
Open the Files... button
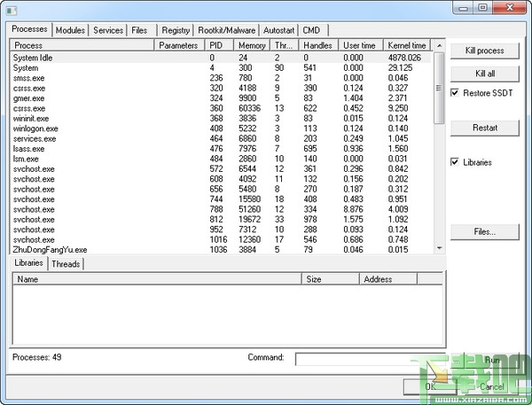point(484,232)
